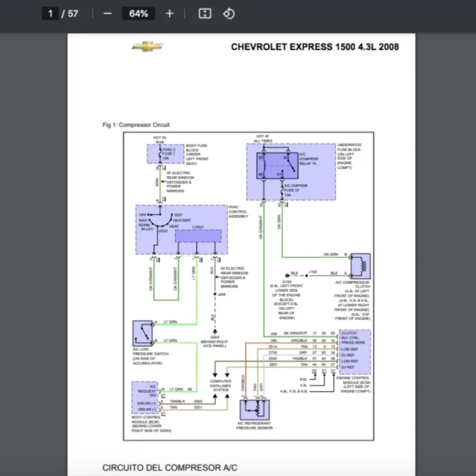The width and height of the screenshot is (476, 476).
Task: Click the A/C compressor clutch symbol
Action: pos(359,263)
